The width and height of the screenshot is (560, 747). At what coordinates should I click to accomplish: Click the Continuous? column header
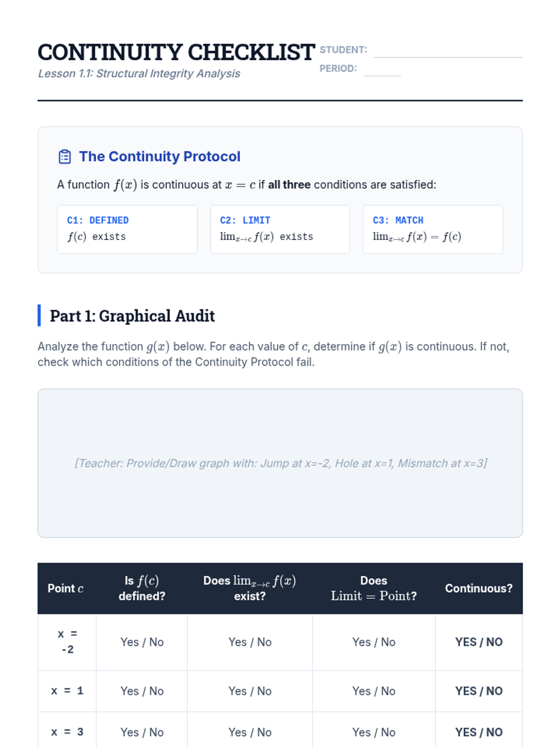coord(479,588)
